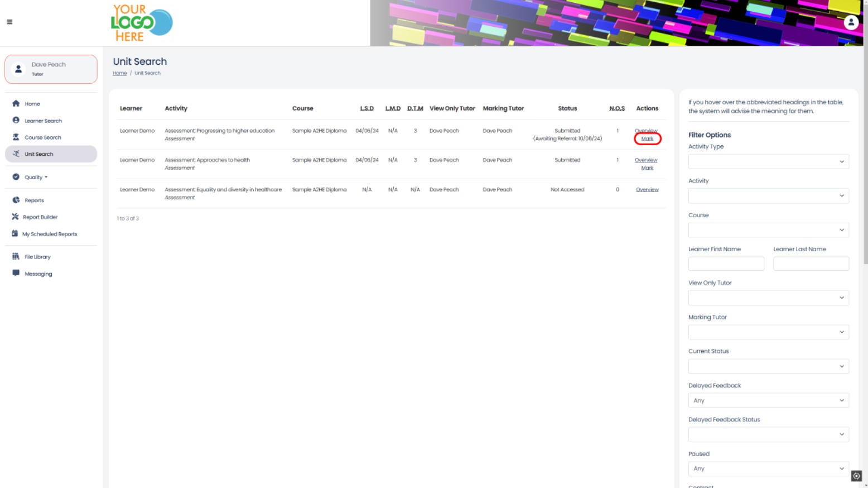Open the Course filter dropdown

tap(768, 229)
